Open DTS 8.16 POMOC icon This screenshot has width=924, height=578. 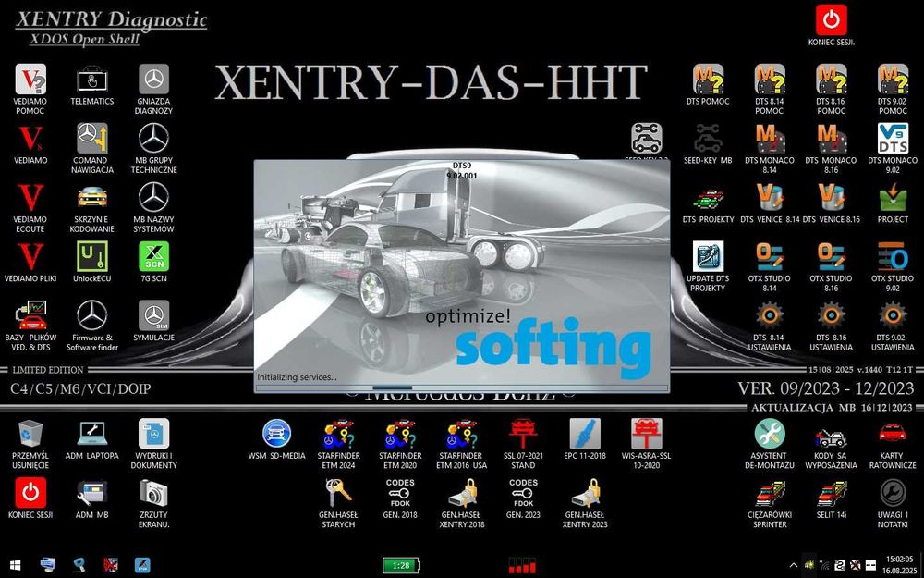(x=831, y=79)
